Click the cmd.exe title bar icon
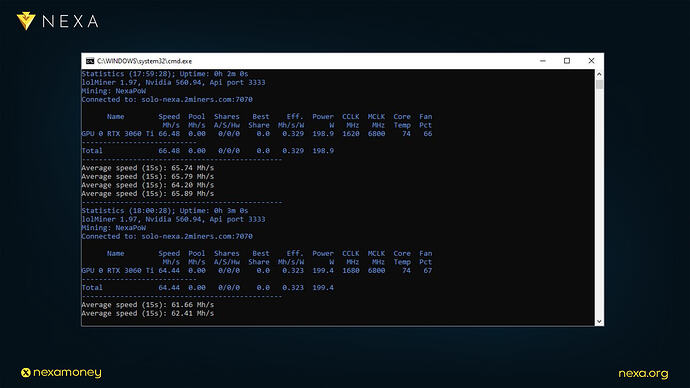Image resolution: width=690 pixels, height=388 pixels. (x=90, y=61)
